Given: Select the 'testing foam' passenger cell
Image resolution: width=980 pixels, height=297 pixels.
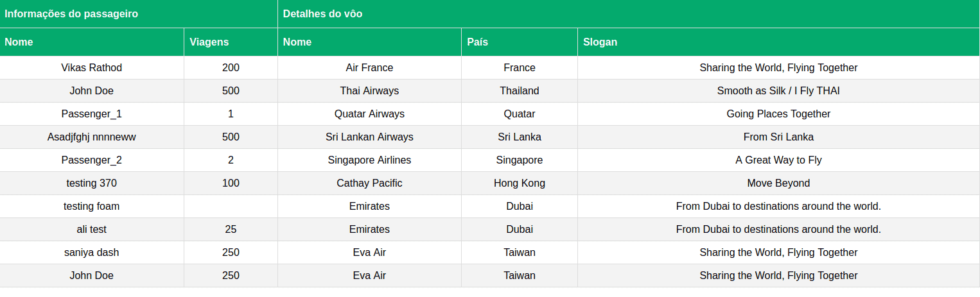Looking at the screenshot, I should tap(92, 207).
